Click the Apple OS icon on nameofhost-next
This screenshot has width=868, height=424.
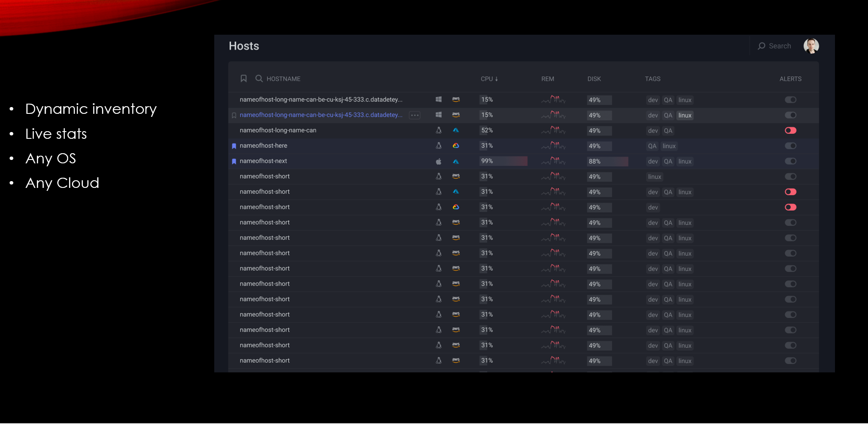(x=439, y=161)
